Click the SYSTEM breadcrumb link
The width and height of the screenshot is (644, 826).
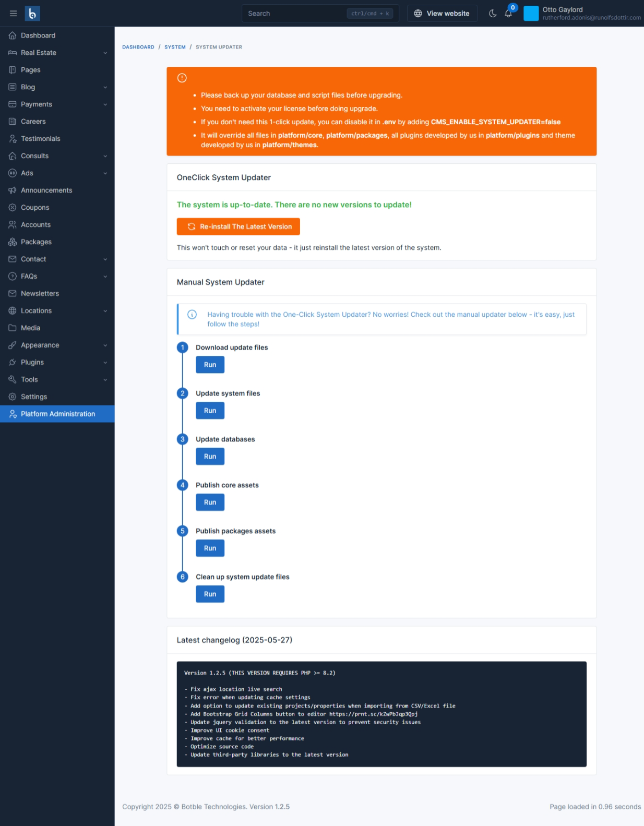tap(175, 47)
